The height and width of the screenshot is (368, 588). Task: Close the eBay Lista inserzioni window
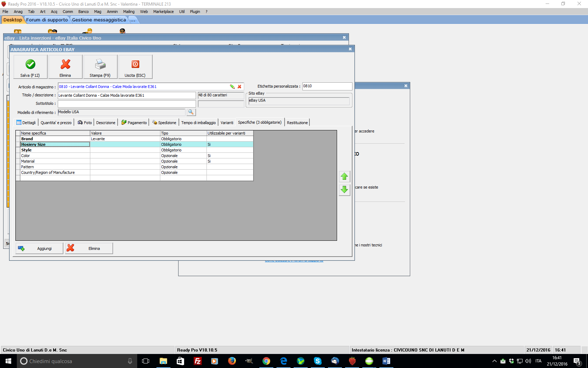tap(344, 38)
